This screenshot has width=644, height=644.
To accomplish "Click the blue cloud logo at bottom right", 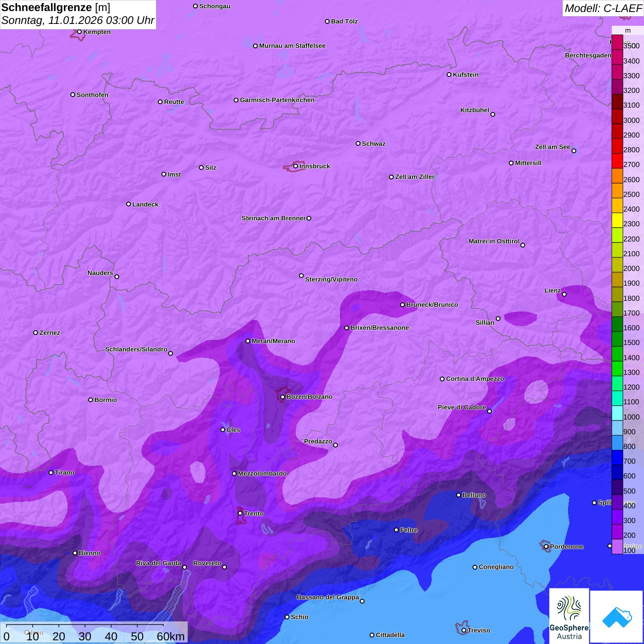I will point(617,616).
